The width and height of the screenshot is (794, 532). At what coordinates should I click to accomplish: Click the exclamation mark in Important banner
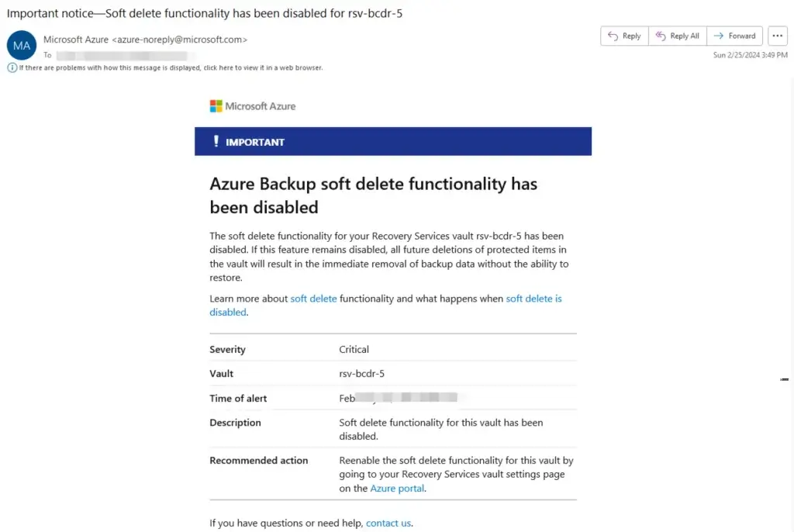point(216,141)
